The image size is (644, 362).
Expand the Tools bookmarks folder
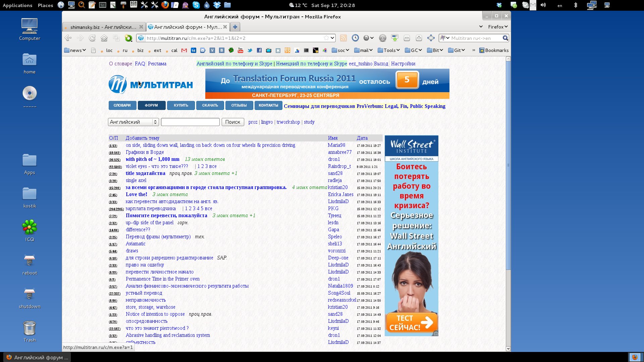point(389,50)
